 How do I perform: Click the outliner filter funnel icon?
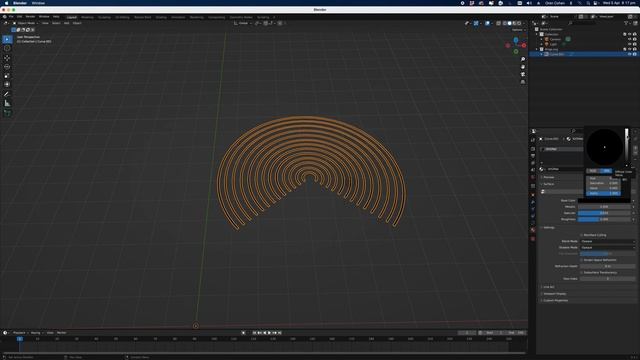point(626,23)
